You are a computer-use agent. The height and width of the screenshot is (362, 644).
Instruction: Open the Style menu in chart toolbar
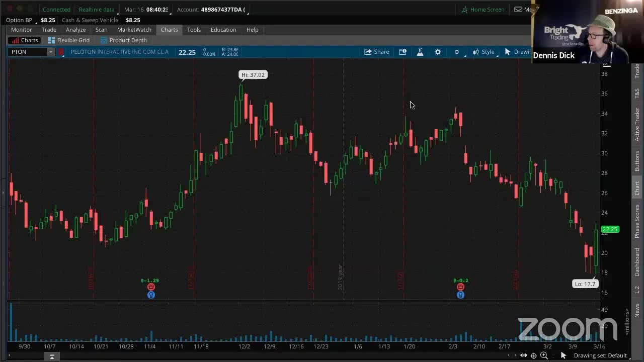click(484, 52)
